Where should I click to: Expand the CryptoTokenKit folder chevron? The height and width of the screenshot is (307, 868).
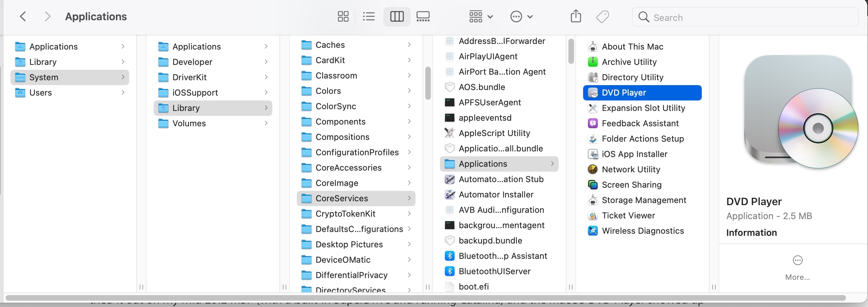point(409,214)
